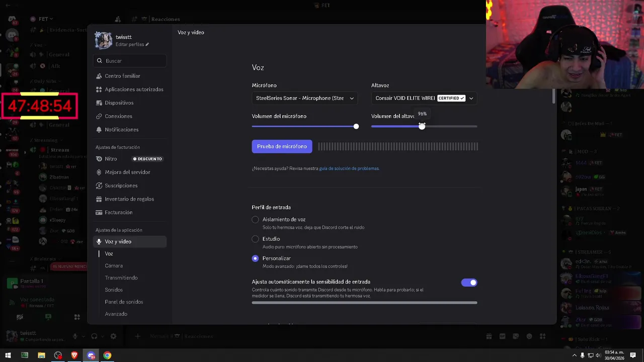Select the Personalizar input profile
Viewport: 644px width, 362px height.
(x=255, y=258)
